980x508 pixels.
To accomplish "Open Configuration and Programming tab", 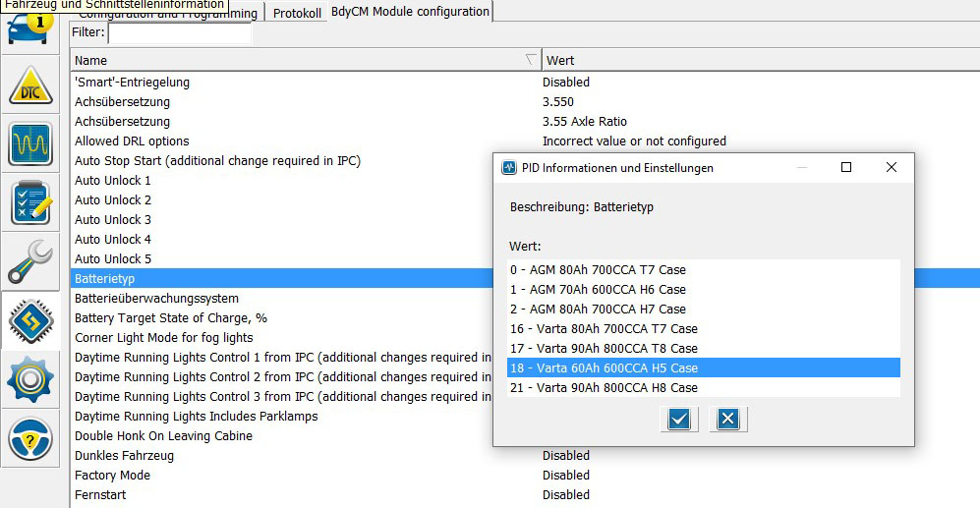I will [x=169, y=13].
